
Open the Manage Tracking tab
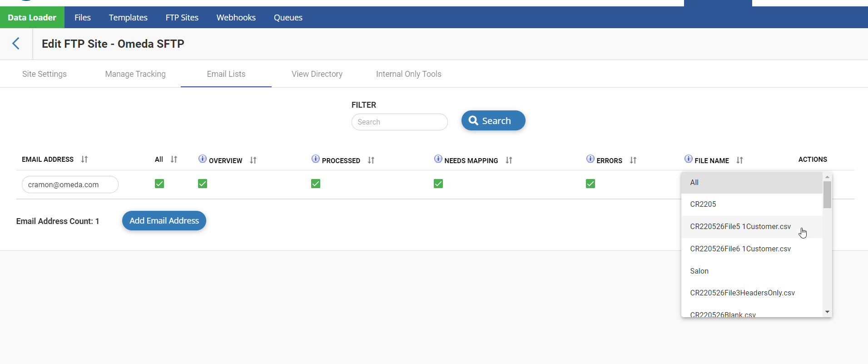coord(135,74)
